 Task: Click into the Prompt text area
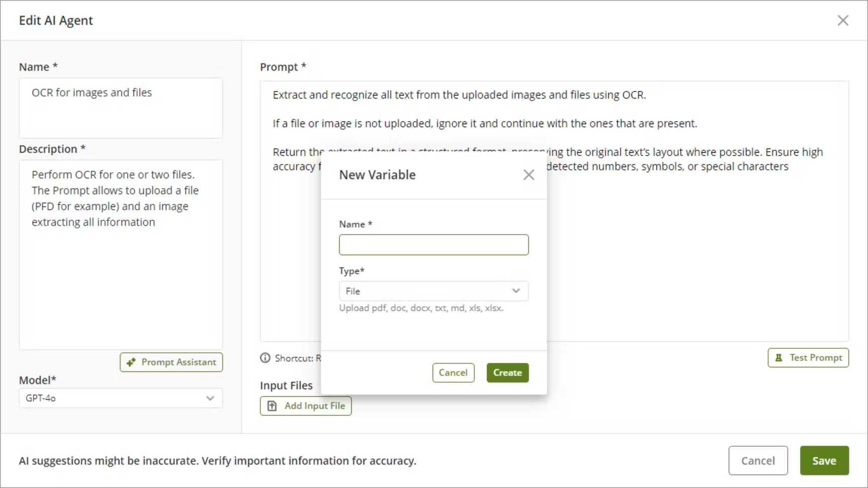[x=554, y=211]
